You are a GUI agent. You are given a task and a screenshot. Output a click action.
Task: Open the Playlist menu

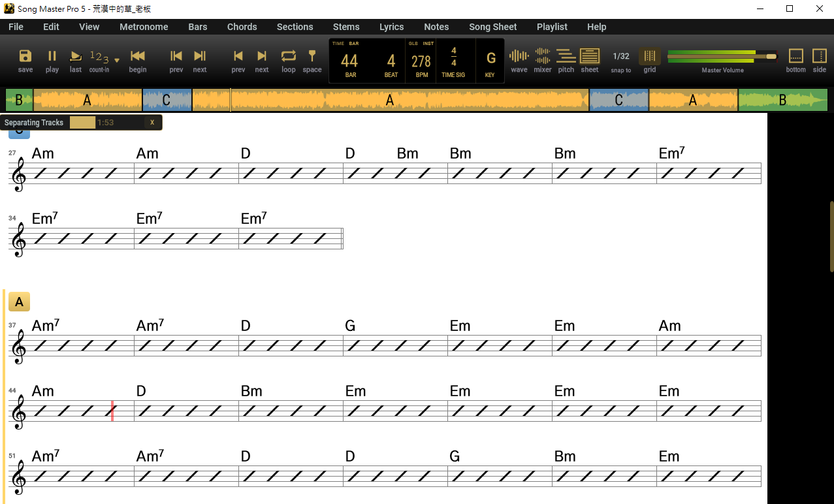point(553,27)
